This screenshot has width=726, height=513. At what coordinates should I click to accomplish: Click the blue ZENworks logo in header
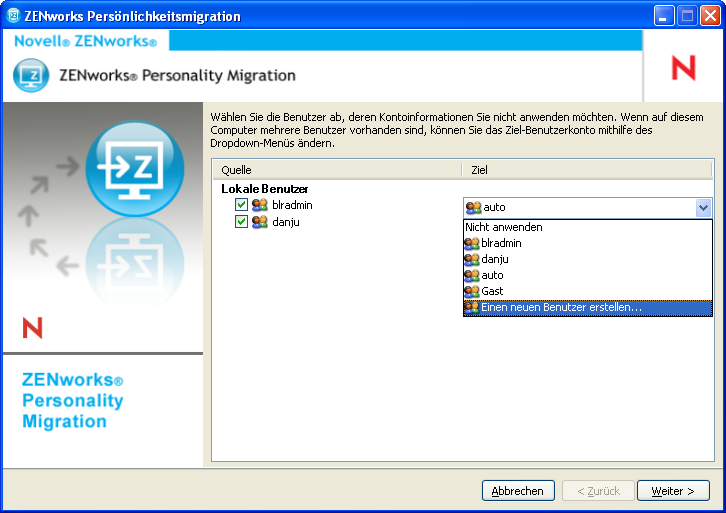pos(31,75)
